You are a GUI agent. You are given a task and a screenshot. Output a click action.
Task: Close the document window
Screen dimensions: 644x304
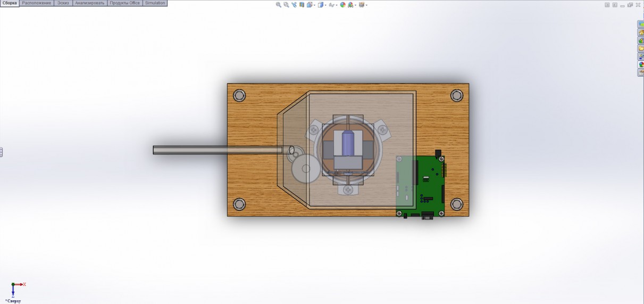pyautogui.click(x=638, y=5)
